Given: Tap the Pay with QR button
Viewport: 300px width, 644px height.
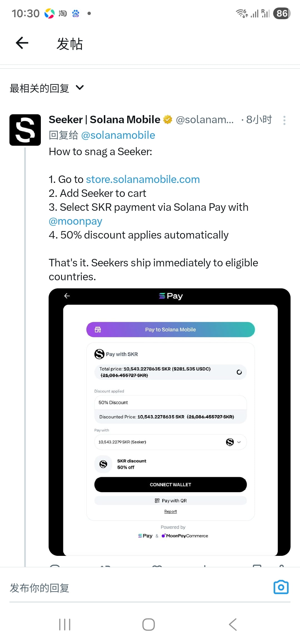Looking at the screenshot, I should (171, 501).
